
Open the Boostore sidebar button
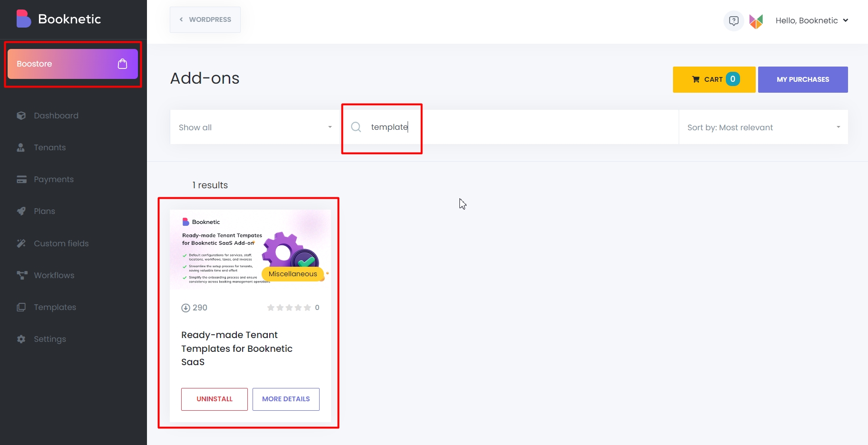tap(73, 64)
